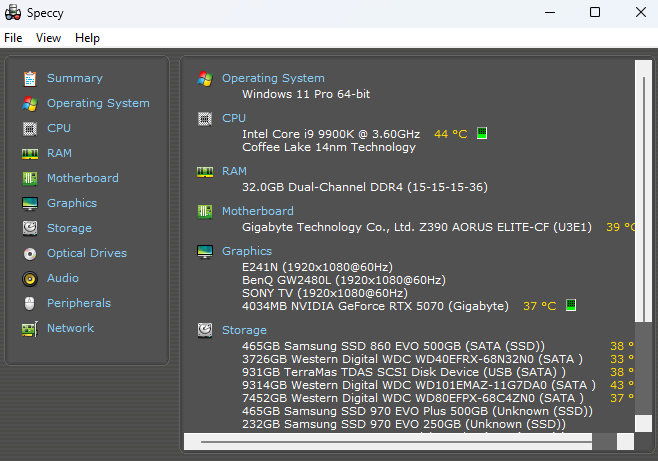
Task: Click the WDC WD40EFRX-68N32N0 drive entry
Action: click(x=412, y=359)
